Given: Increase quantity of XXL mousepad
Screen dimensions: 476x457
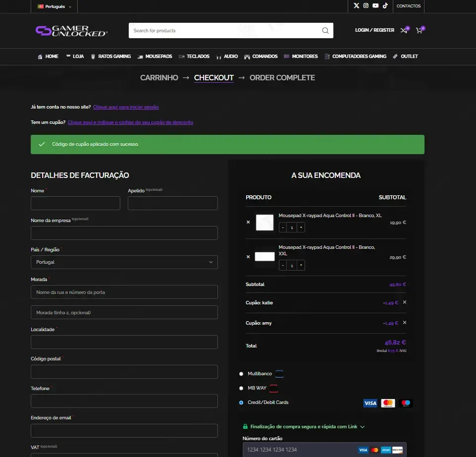Looking at the screenshot, I should click(x=301, y=265).
